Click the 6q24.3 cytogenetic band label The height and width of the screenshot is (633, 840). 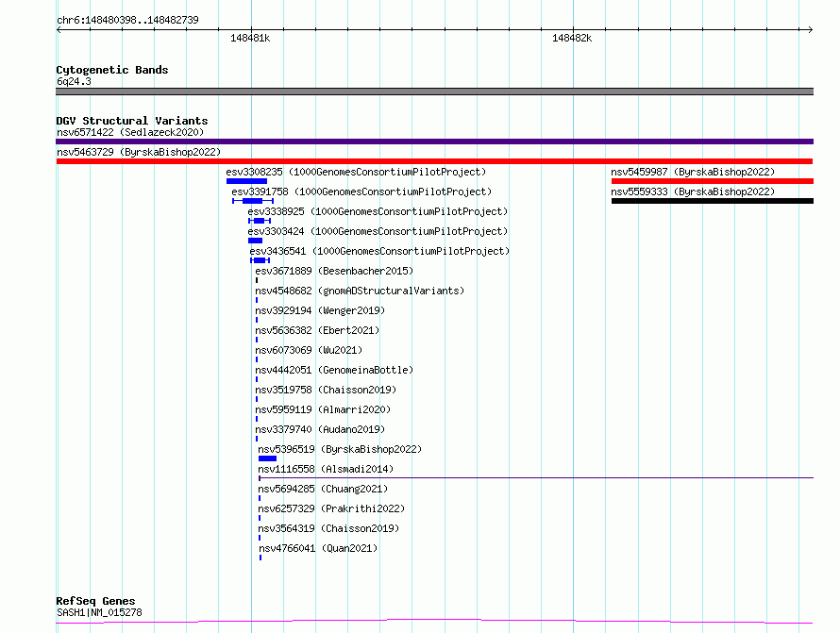74,81
